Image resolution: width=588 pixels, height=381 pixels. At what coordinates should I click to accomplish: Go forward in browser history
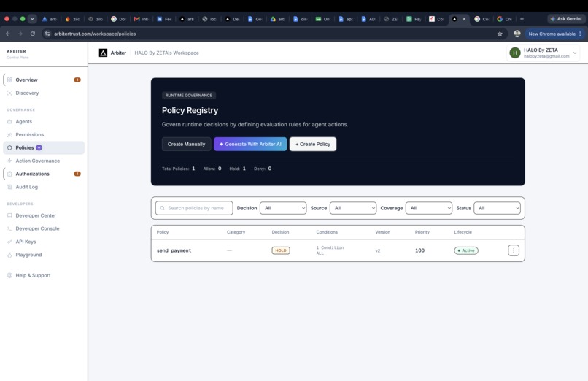click(x=20, y=34)
